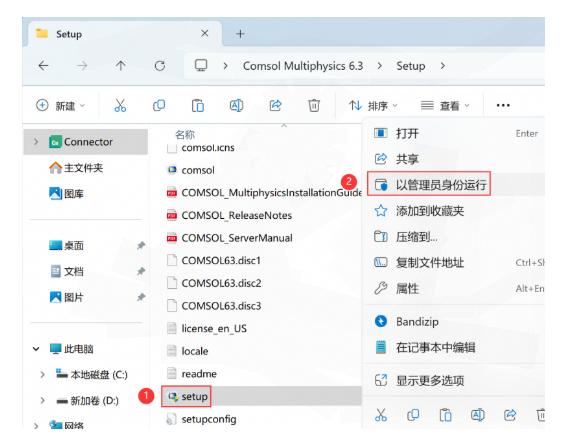Image resolution: width=567 pixels, height=446 pixels.
Task: Open a new tab with plus button
Action: 240,34
